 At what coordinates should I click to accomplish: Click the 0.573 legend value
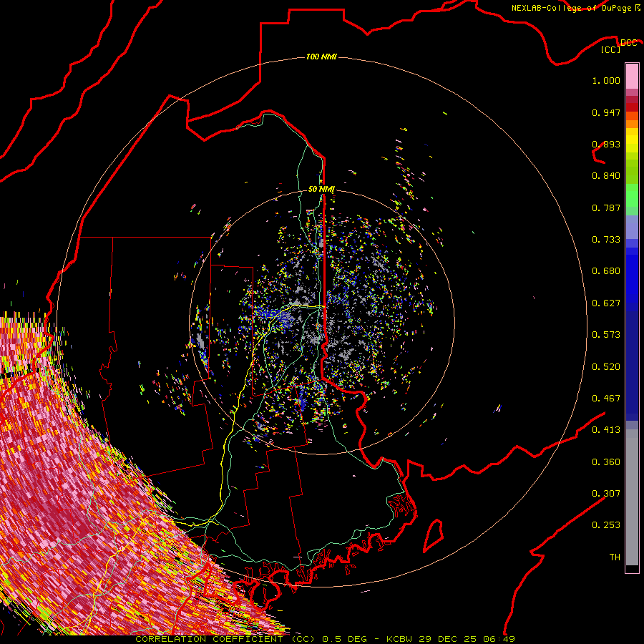click(606, 335)
